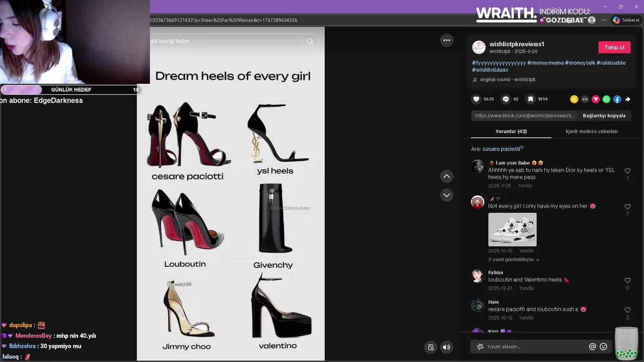Search suggested term 'cesare paciotti'

(x=503, y=149)
